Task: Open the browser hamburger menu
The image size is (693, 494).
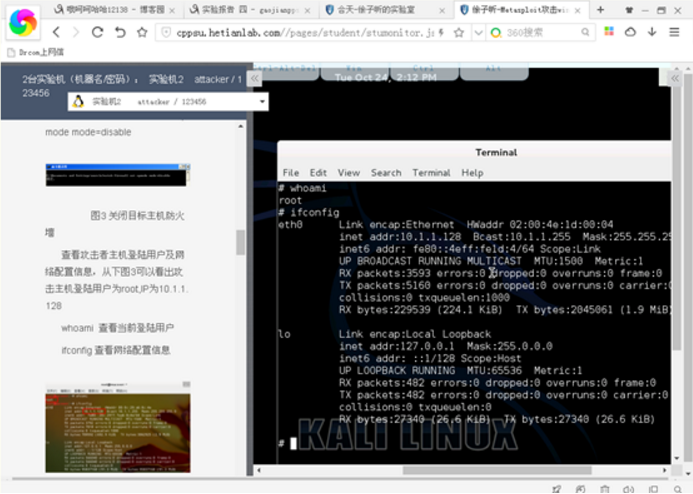Action: 674,32
